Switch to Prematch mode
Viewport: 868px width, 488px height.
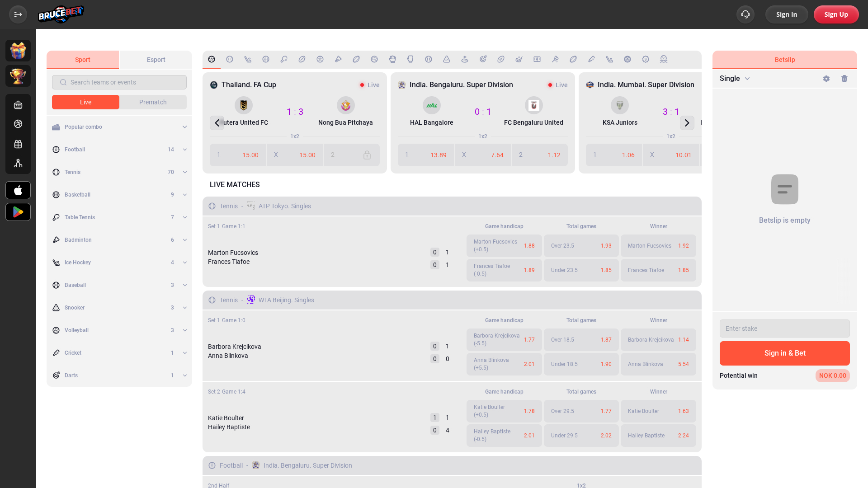click(153, 102)
